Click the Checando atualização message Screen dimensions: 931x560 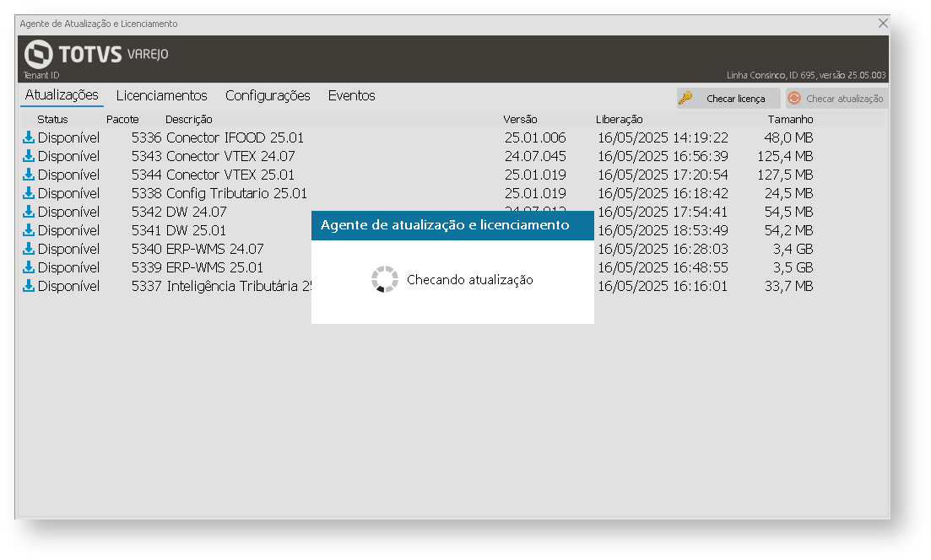[469, 279]
